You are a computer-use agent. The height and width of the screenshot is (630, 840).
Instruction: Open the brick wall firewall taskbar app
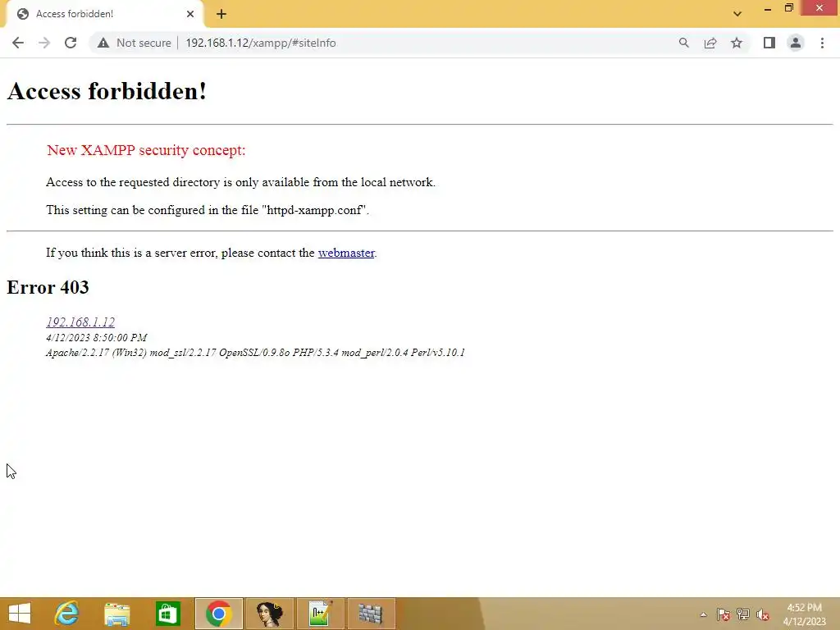371,614
